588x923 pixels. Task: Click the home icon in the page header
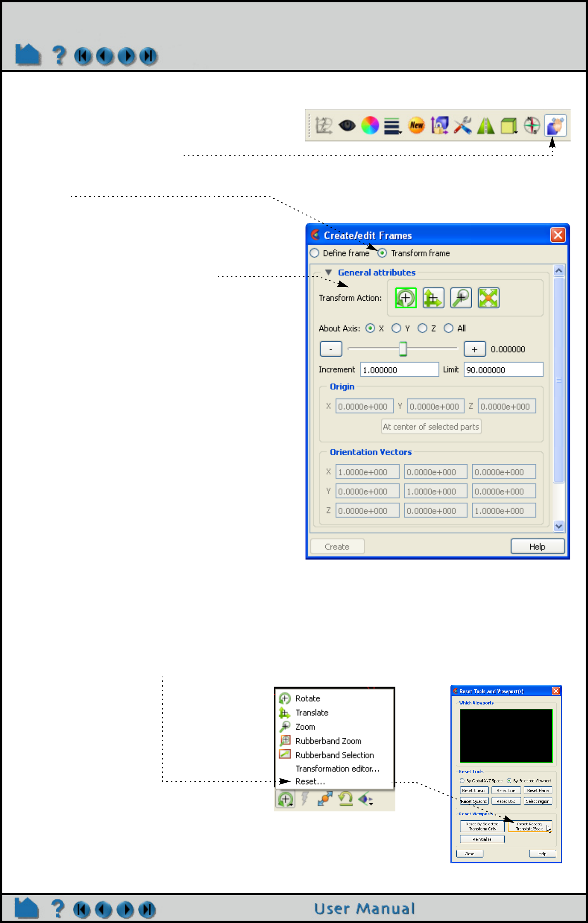[x=28, y=55]
